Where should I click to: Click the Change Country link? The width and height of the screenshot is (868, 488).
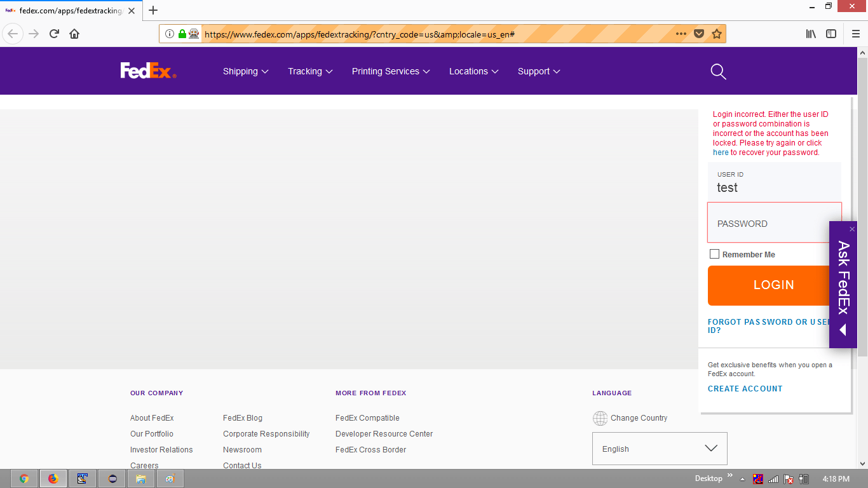click(639, 418)
